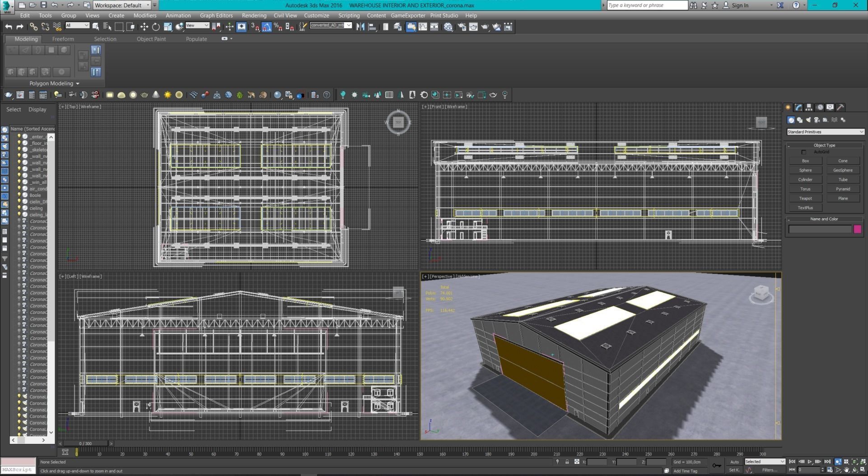Toggle the 3D Snaps toggle
This screenshot has height=476, width=868.
255,27
